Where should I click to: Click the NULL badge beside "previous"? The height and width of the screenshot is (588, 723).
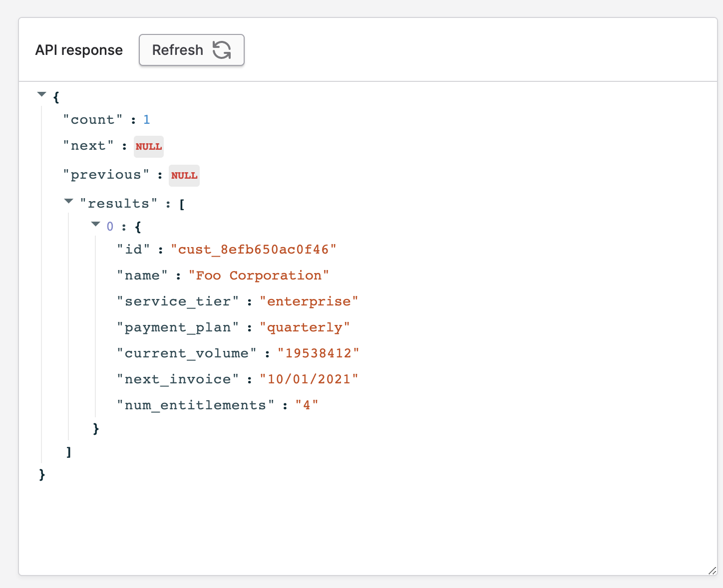(x=184, y=176)
